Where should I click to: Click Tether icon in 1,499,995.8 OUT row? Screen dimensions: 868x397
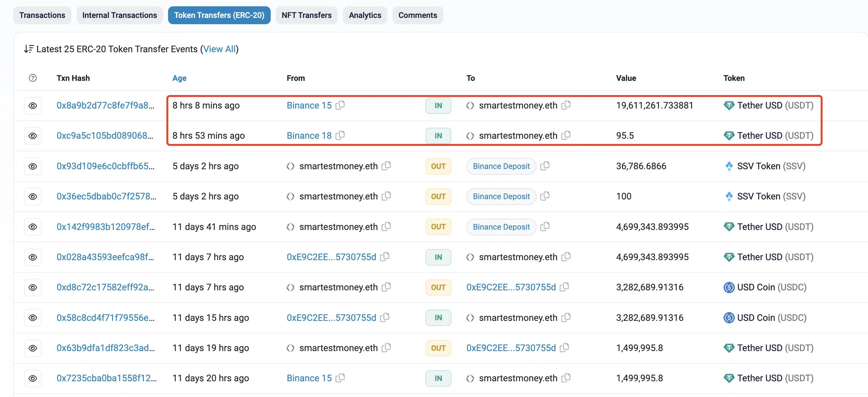click(x=729, y=348)
